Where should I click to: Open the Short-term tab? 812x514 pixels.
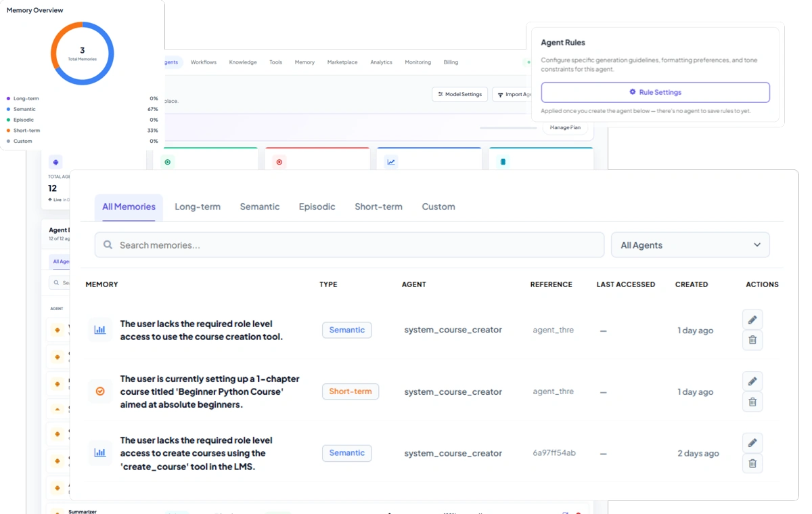(378, 207)
